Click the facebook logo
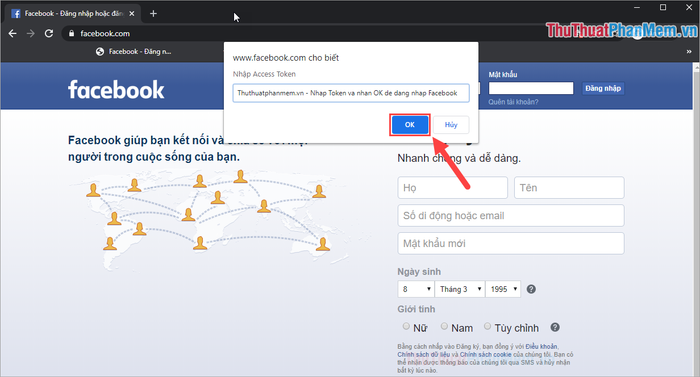Viewport: 700px width, 377px height. coord(116,90)
